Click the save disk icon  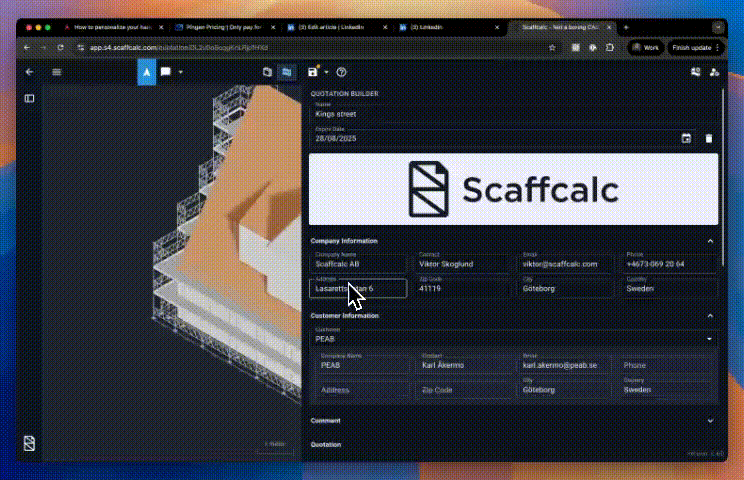tap(313, 72)
